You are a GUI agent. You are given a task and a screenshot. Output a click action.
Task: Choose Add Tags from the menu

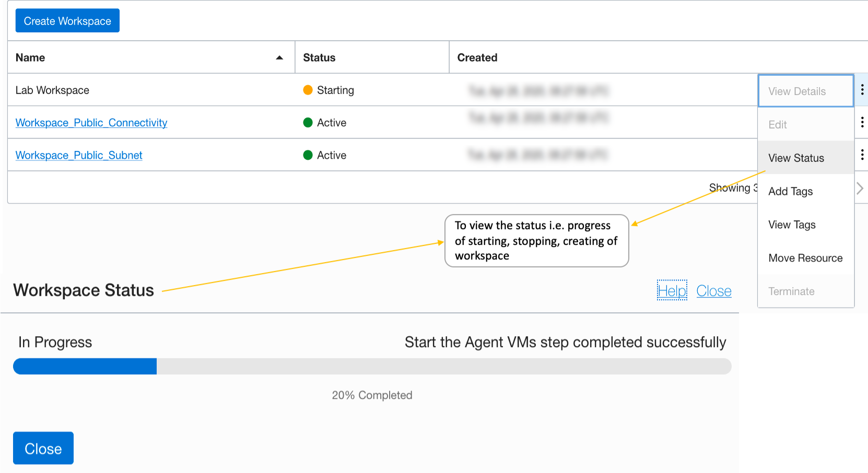[790, 192]
